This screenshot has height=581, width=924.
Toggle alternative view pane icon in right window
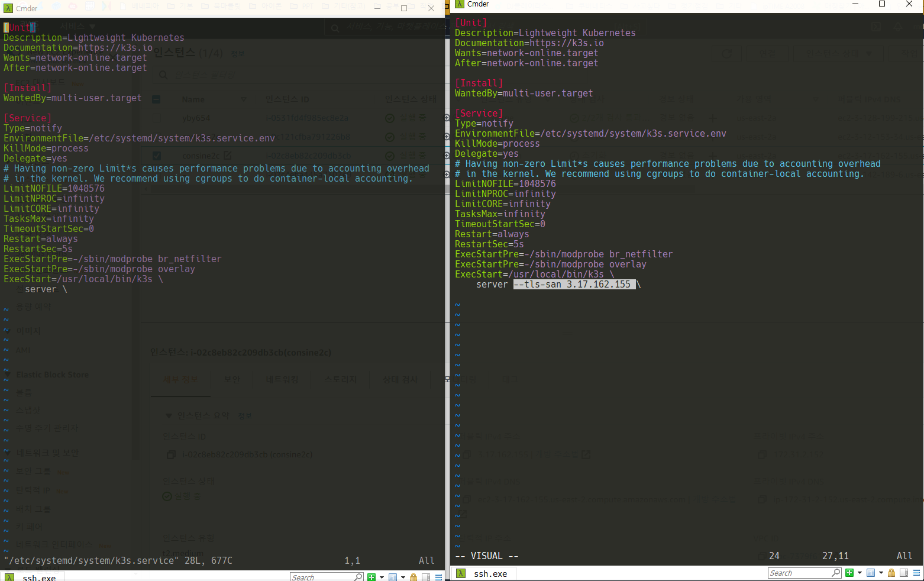coord(903,573)
